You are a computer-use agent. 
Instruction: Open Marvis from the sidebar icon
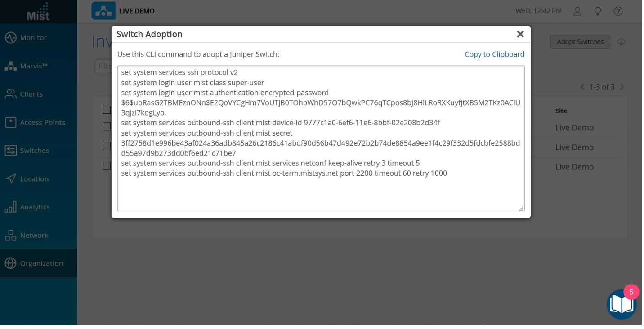pos(11,66)
